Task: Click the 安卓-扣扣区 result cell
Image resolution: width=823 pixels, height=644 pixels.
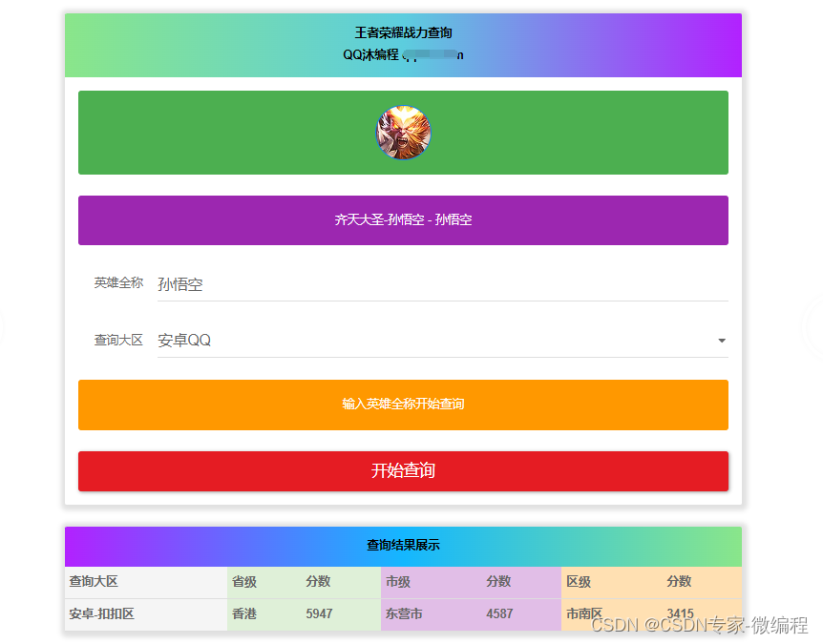Action: point(98,614)
